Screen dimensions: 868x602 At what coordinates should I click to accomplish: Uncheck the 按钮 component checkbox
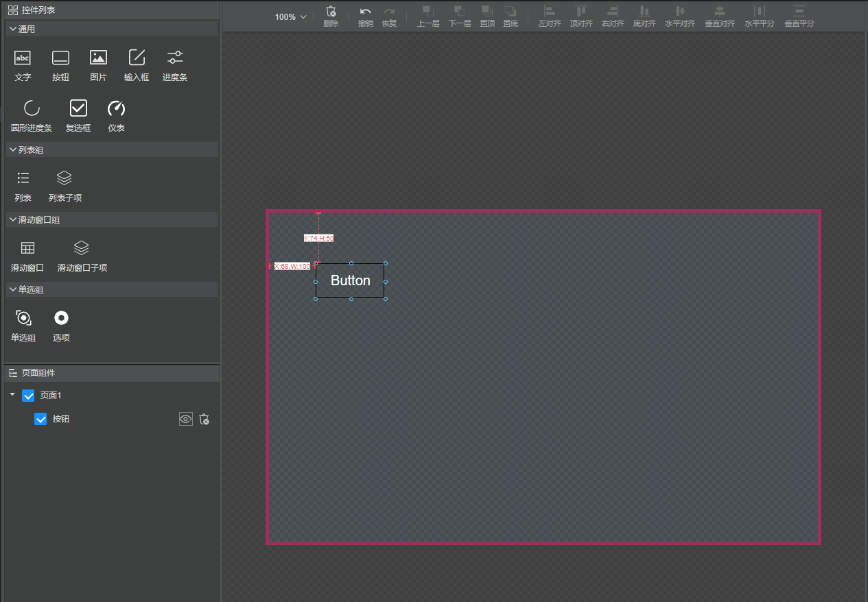[40, 419]
